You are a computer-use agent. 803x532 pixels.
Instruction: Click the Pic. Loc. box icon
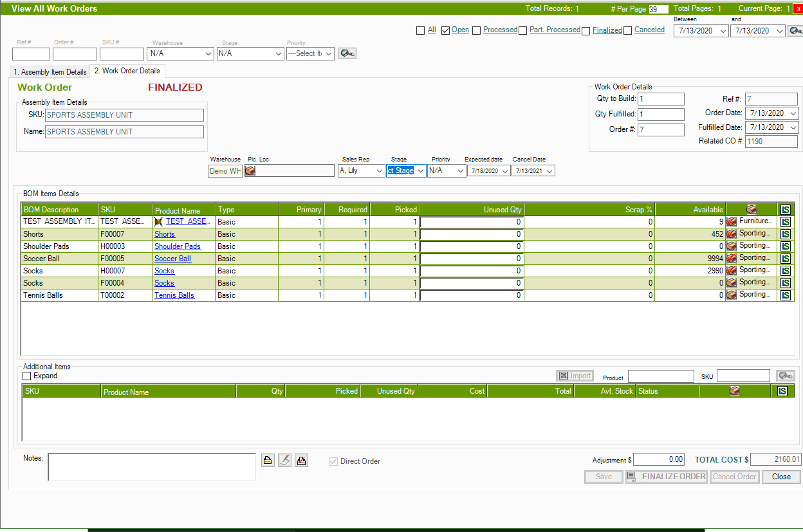[250, 171]
